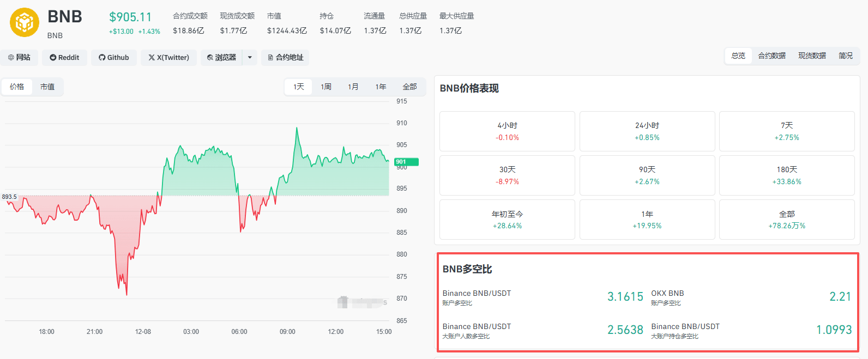868x359 pixels.
Task: Click the 年初至今 performance card
Action: 507,220
